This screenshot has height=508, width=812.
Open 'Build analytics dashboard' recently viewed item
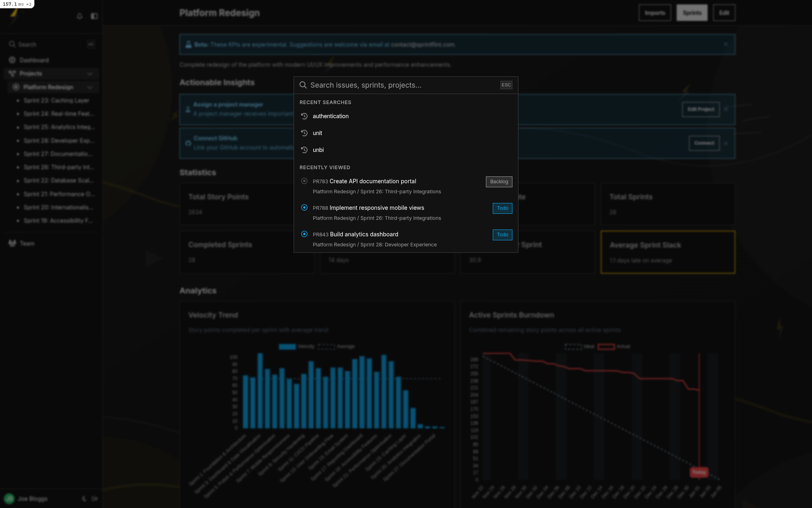click(364, 234)
